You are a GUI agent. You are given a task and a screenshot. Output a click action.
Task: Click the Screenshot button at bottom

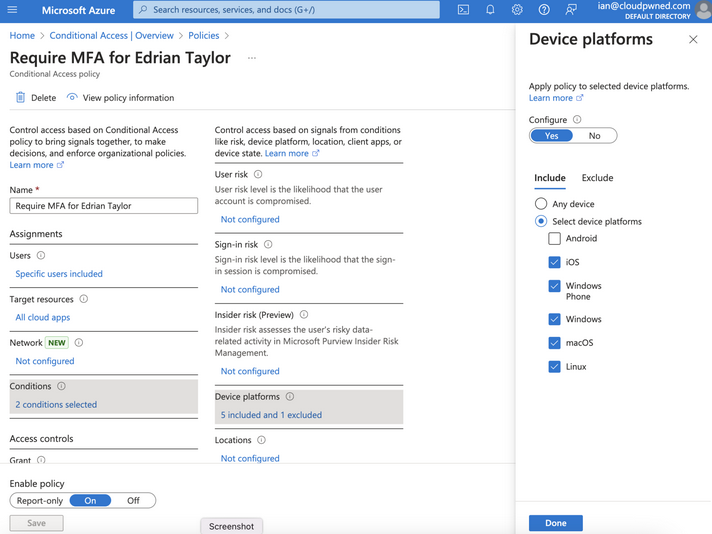[231, 526]
